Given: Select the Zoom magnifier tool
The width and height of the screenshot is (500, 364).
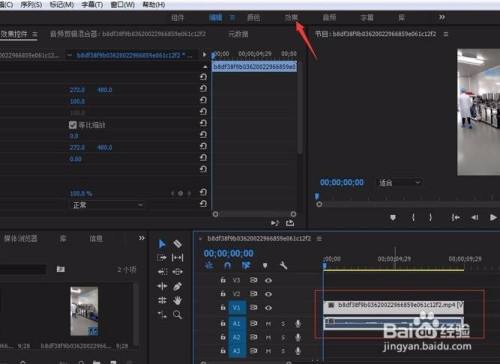Looking at the screenshot, I should [x=177, y=315].
